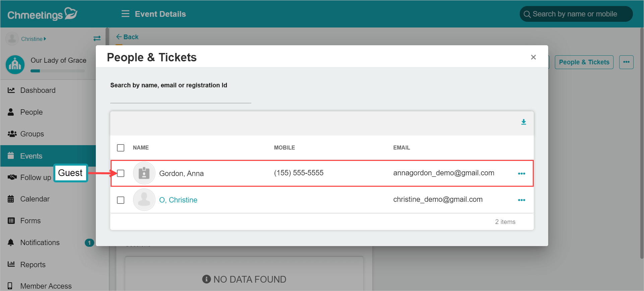Click the avatar of O, Christine
644x291 pixels.
coord(144,199)
